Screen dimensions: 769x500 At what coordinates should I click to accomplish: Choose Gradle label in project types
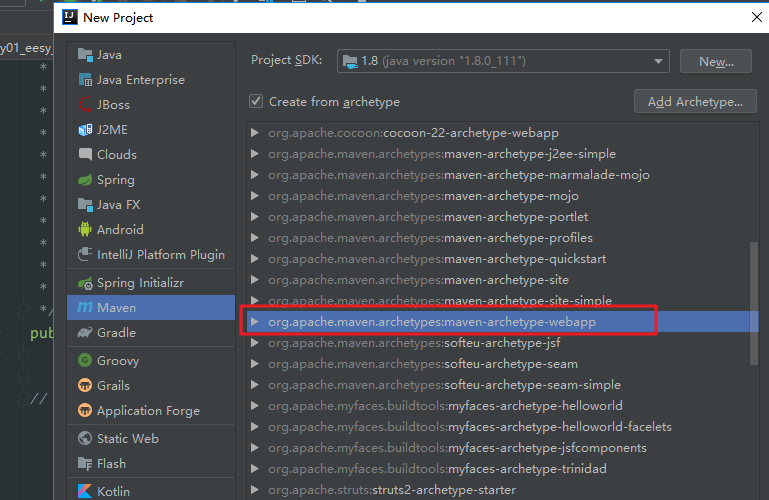tap(116, 333)
